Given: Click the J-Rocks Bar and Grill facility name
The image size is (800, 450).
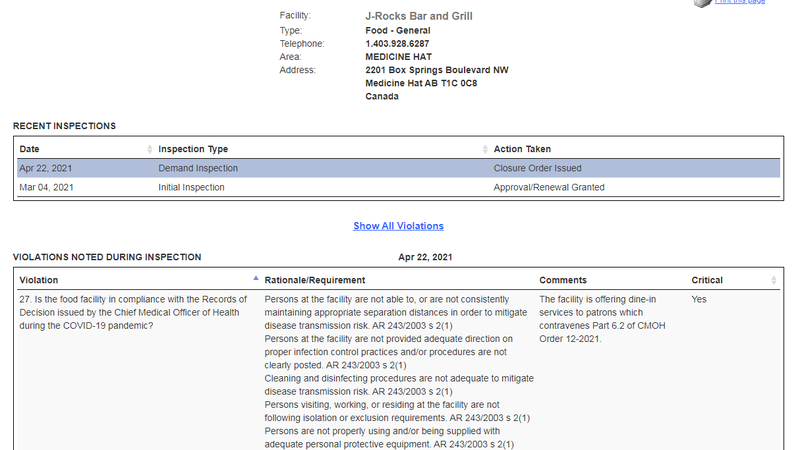Looking at the screenshot, I should (x=419, y=16).
